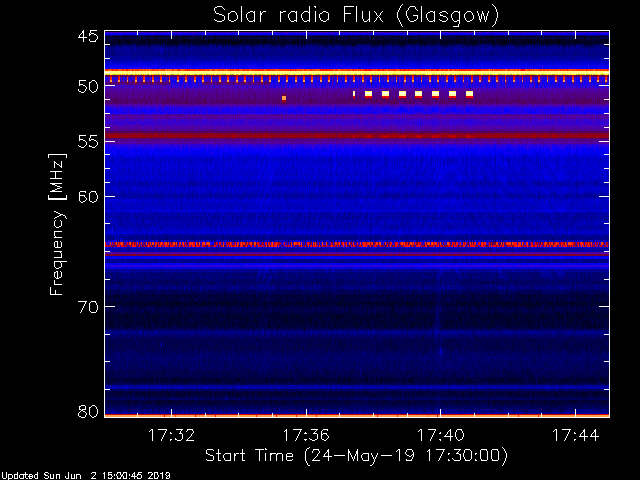This screenshot has height=480, width=640.
Task: Select the 45 frequency tick label
Action: (x=88, y=37)
